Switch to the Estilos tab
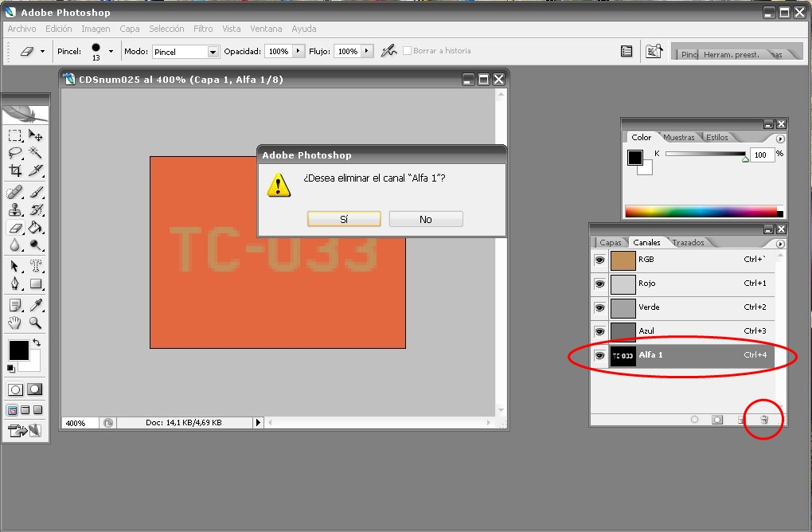Viewport: 812px width, 532px height. click(x=716, y=137)
